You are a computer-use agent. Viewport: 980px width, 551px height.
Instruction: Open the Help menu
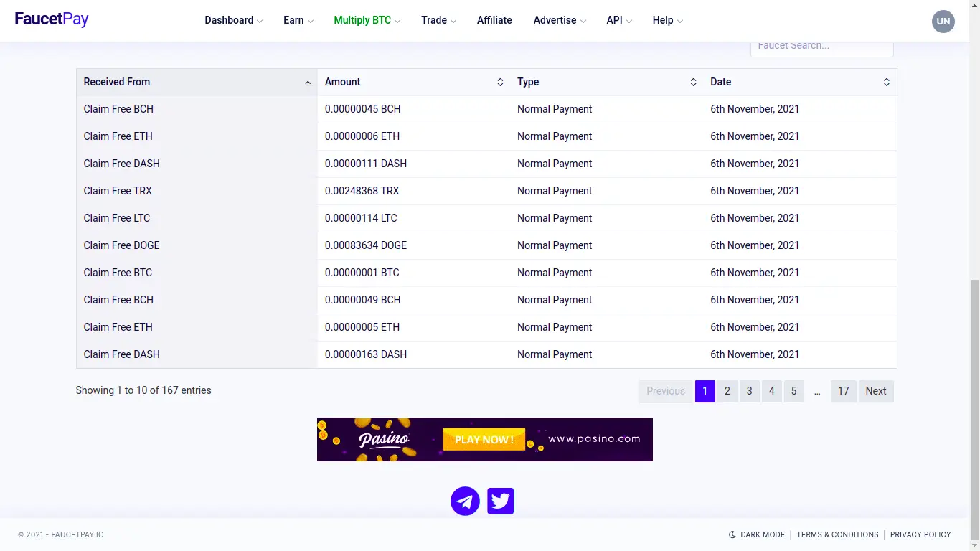pyautogui.click(x=667, y=20)
